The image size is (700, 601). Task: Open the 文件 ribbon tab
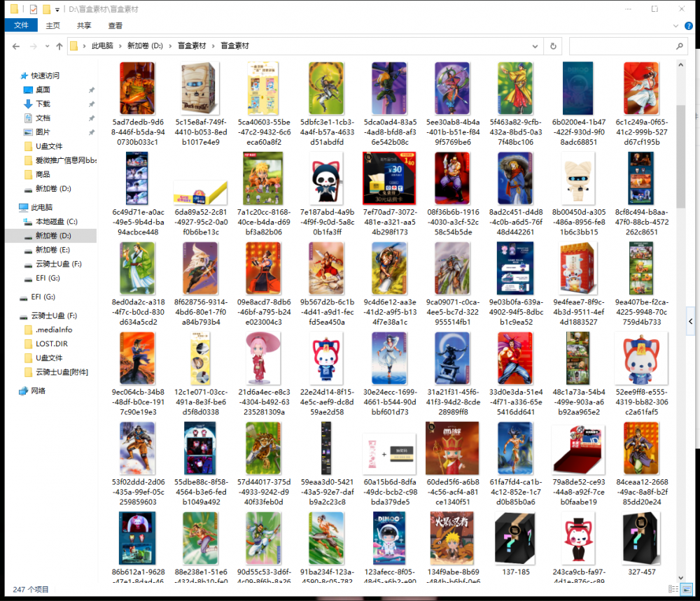click(21, 25)
